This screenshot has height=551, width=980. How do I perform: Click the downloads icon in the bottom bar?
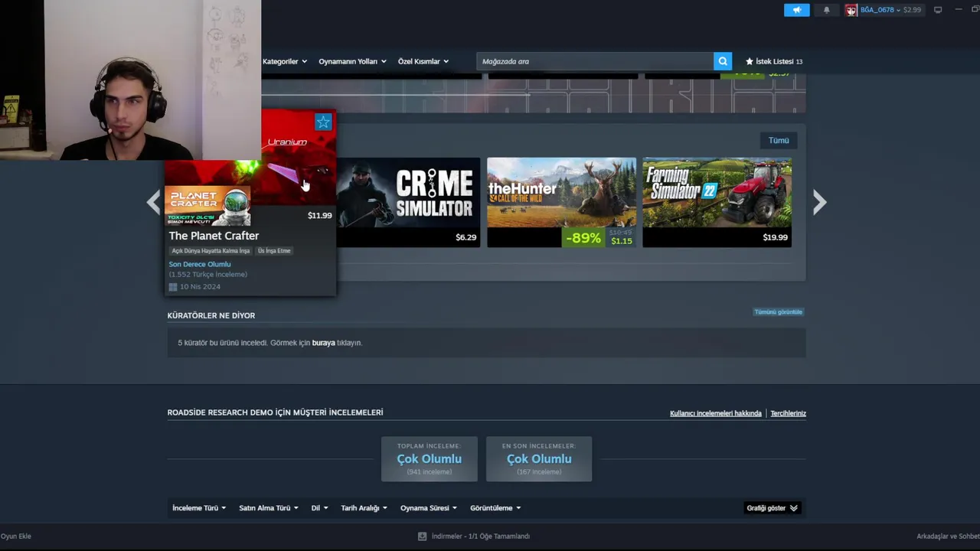click(422, 536)
